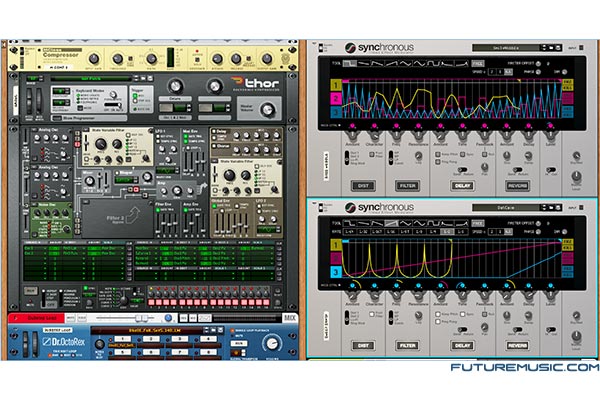Open Thor patch name display
The image size is (600, 400).
[x=91, y=78]
